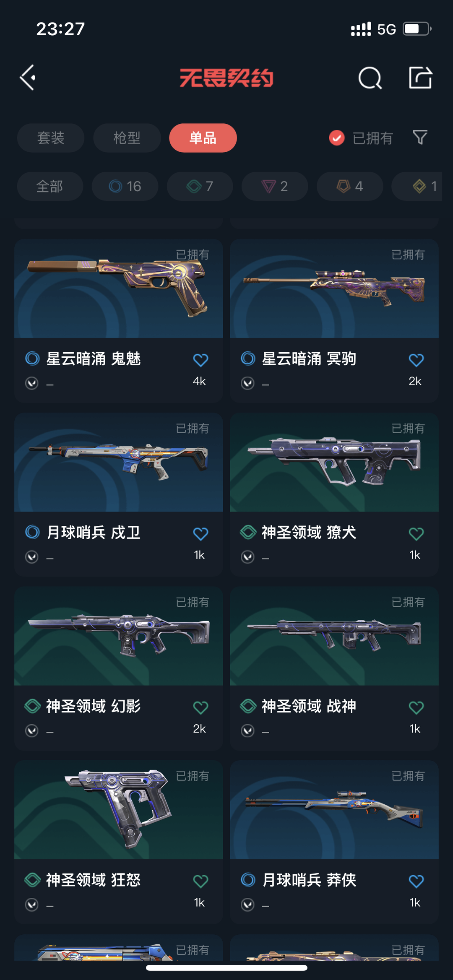The width and height of the screenshot is (453, 980).
Task: Favorite 神圣领域 獠犬 via heart icon
Action: click(x=416, y=534)
